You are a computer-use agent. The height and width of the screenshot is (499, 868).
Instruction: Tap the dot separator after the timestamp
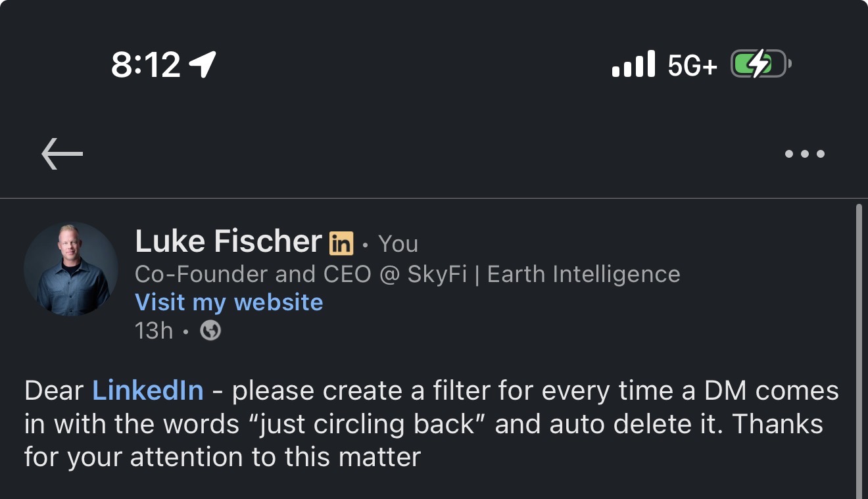(184, 331)
